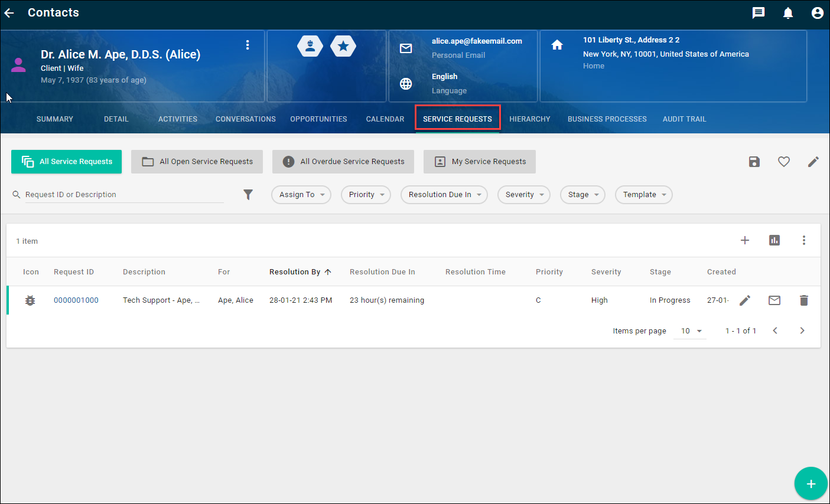Show All Overdue Service Requests
Viewport: 830px width, 504px height.
(343, 162)
